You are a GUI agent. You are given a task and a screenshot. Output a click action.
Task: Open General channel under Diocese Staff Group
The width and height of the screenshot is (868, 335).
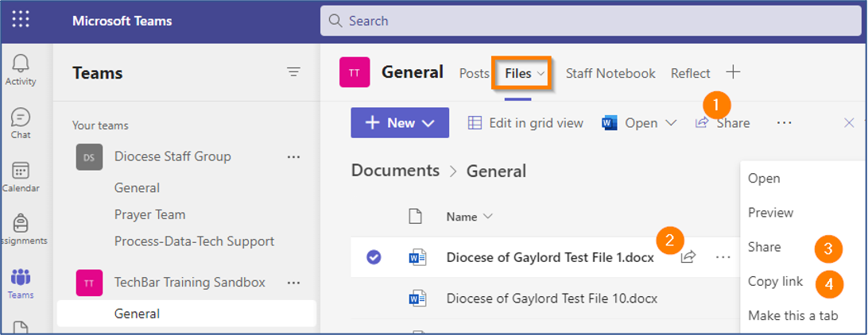(137, 188)
